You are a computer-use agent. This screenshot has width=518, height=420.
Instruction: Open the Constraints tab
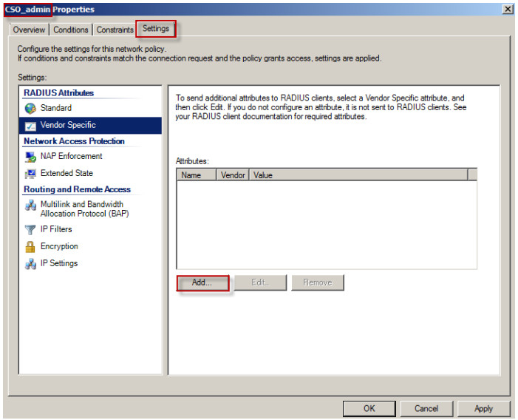pyautogui.click(x=115, y=30)
